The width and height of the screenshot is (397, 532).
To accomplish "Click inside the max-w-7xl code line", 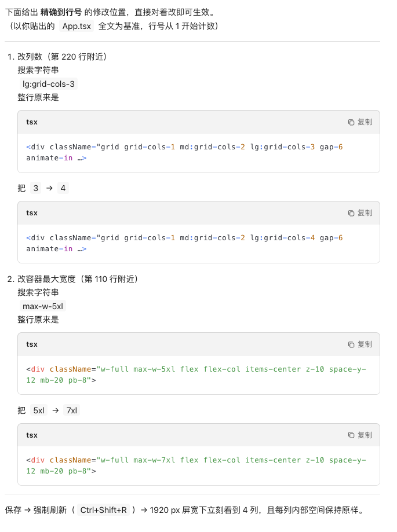I will (x=174, y=460).
